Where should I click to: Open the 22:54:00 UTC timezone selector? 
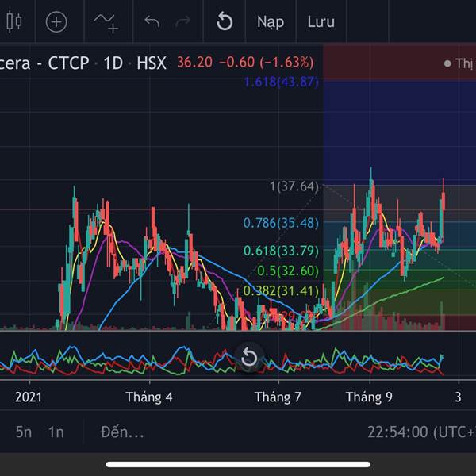pos(420,432)
